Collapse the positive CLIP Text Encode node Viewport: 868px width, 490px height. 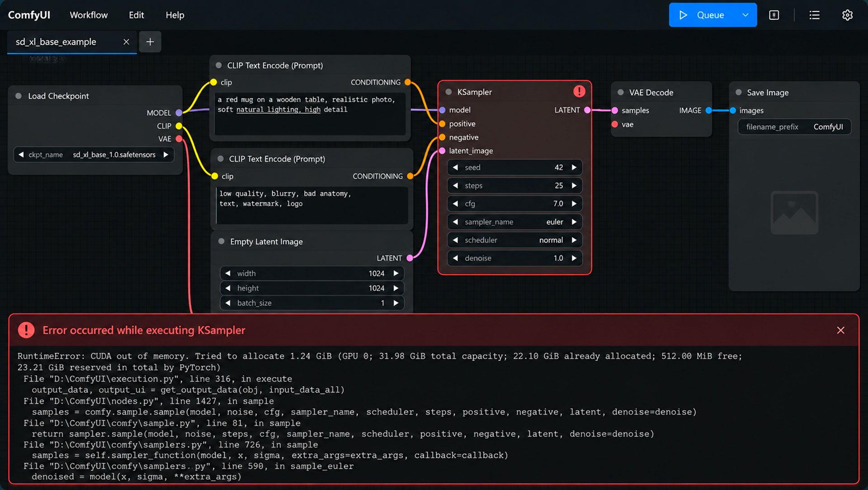[x=219, y=65]
